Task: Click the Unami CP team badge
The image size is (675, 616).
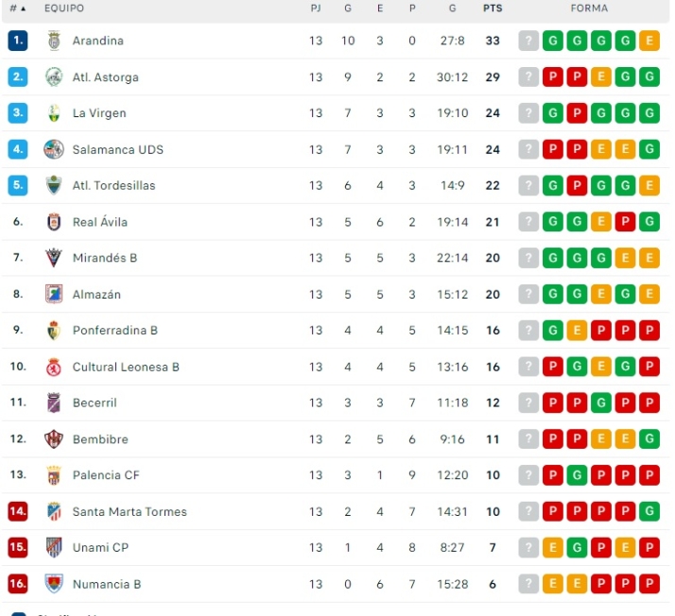Action: (54, 547)
